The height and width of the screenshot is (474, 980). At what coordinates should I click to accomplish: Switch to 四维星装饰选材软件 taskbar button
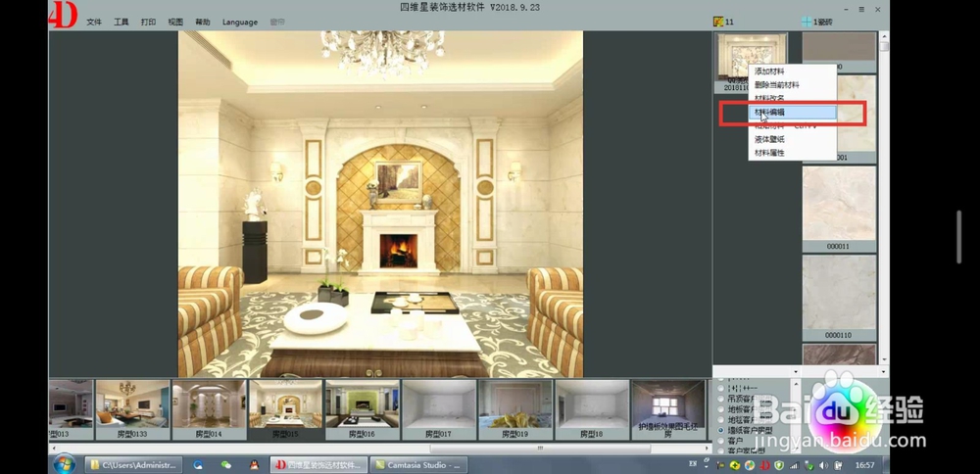click(x=319, y=464)
